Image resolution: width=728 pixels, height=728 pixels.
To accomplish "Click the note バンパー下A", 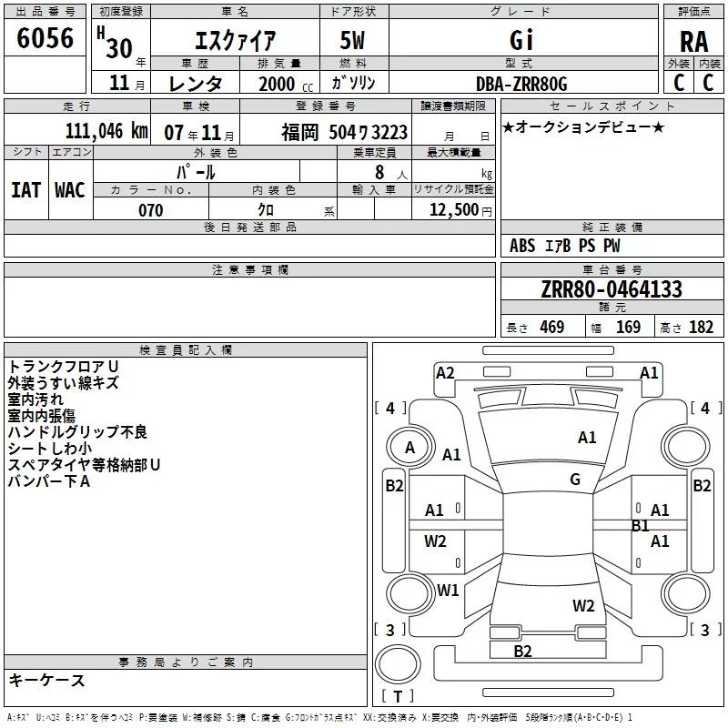I will point(49,481).
